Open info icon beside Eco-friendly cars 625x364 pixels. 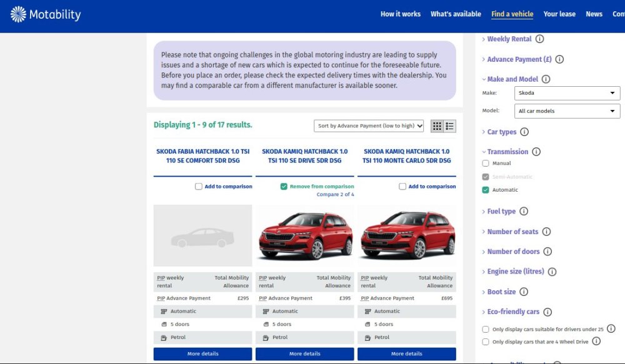click(547, 312)
